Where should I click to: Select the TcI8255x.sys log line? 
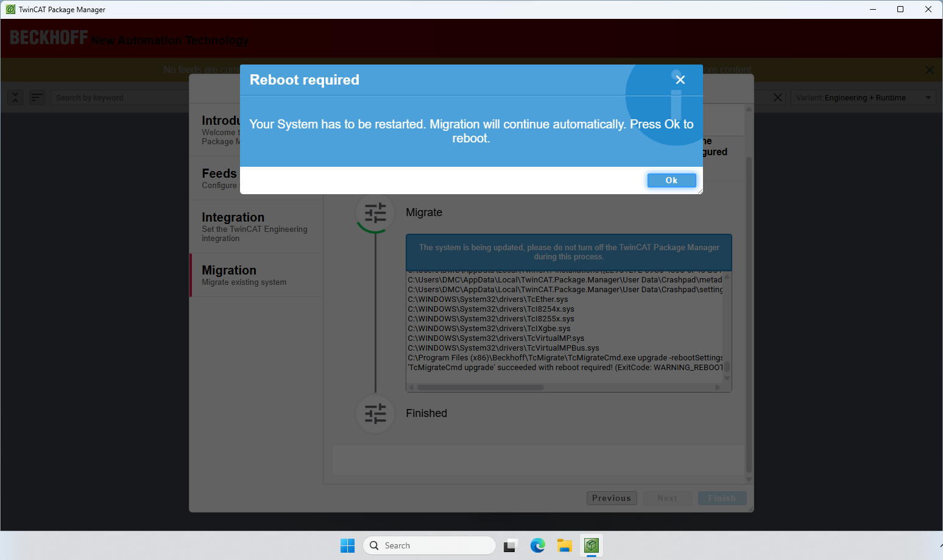pos(491,319)
